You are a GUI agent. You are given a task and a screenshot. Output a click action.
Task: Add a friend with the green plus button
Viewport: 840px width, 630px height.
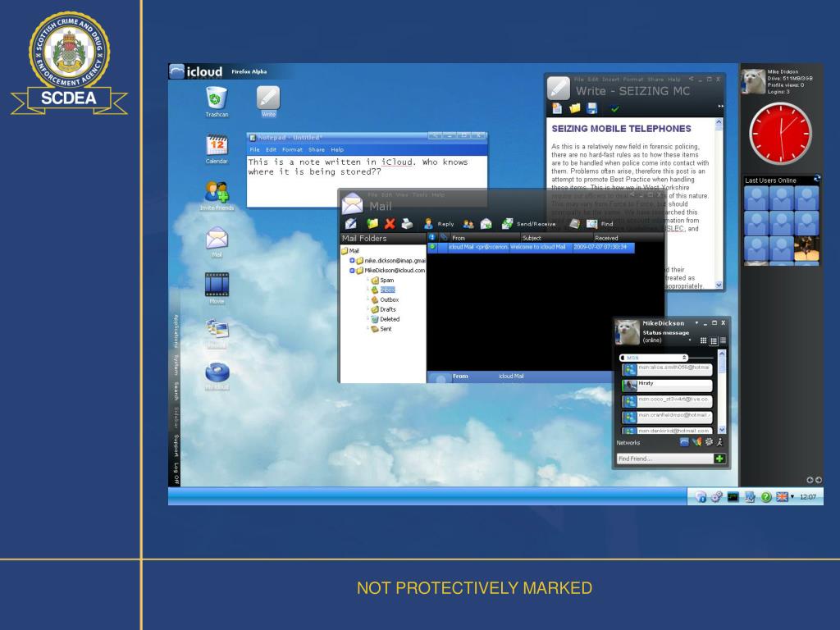click(719, 459)
